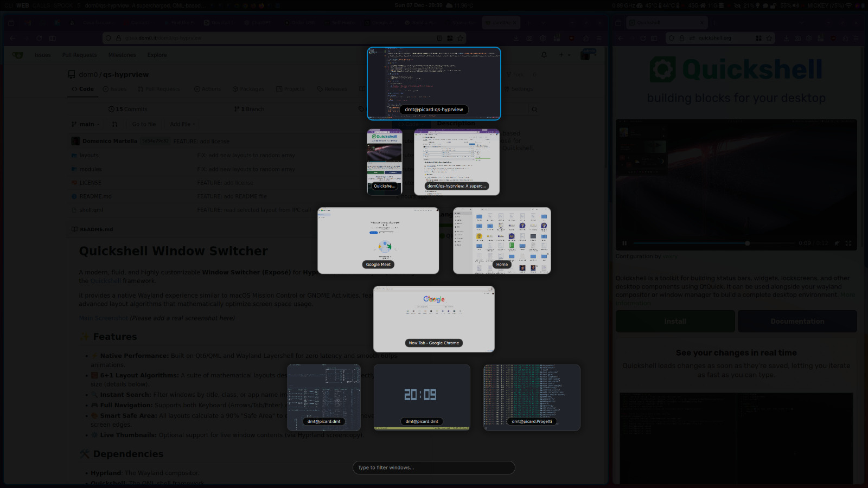Viewport: 868px width, 488px height.
Task: Open Explore in the Gitea top navigation
Action: (157, 55)
